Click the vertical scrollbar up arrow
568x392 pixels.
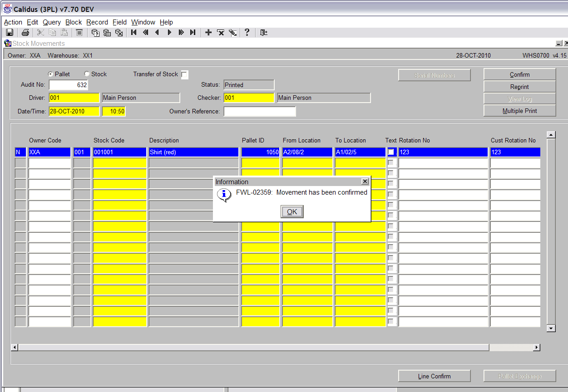click(x=551, y=135)
